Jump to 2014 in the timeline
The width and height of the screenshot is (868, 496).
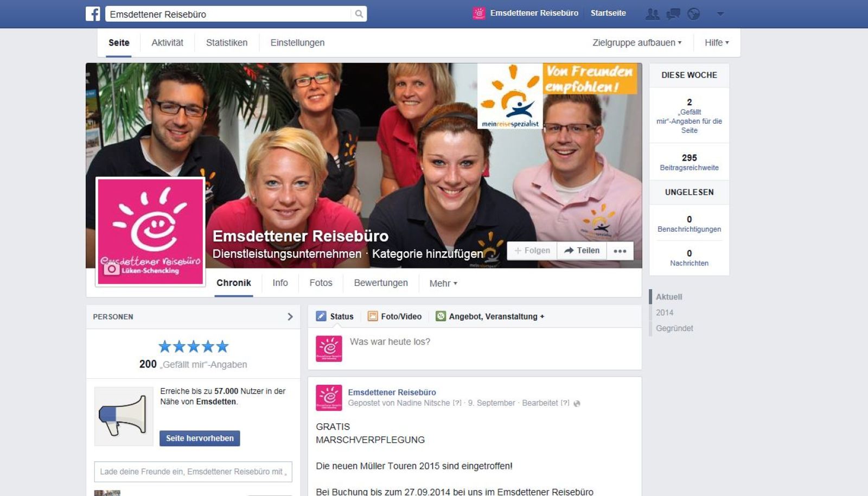(x=665, y=313)
